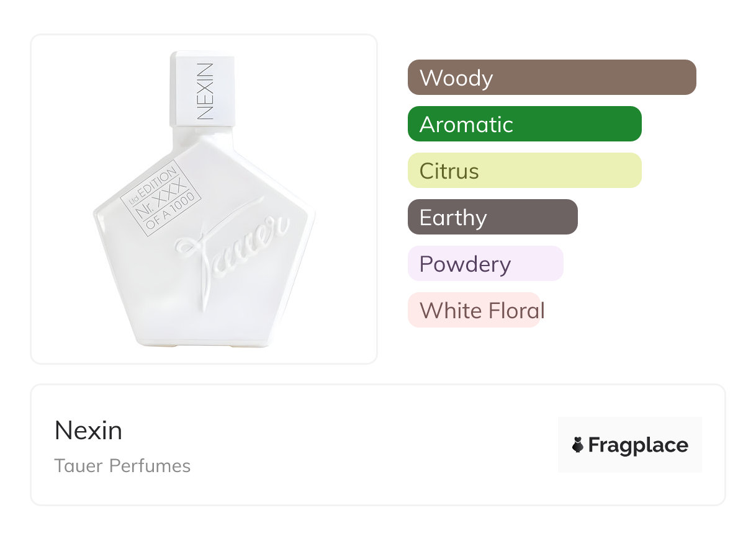This screenshot has width=756, height=536.
Task: Open the Nexin perfume title
Action: [x=89, y=431]
